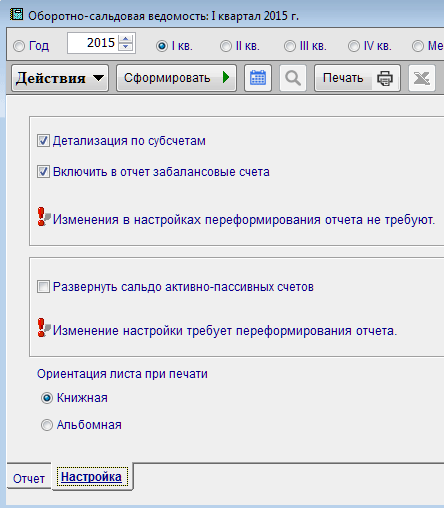Select the IV кв. radio button

coord(354,46)
